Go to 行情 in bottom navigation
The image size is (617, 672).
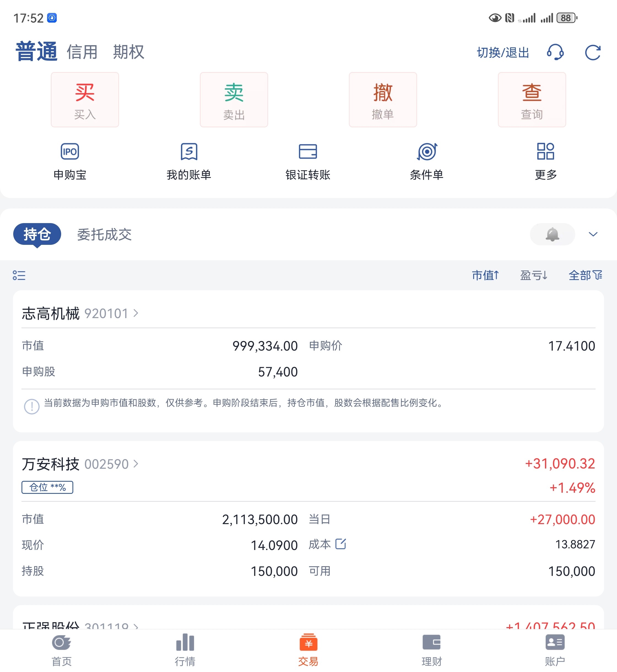pos(185,650)
